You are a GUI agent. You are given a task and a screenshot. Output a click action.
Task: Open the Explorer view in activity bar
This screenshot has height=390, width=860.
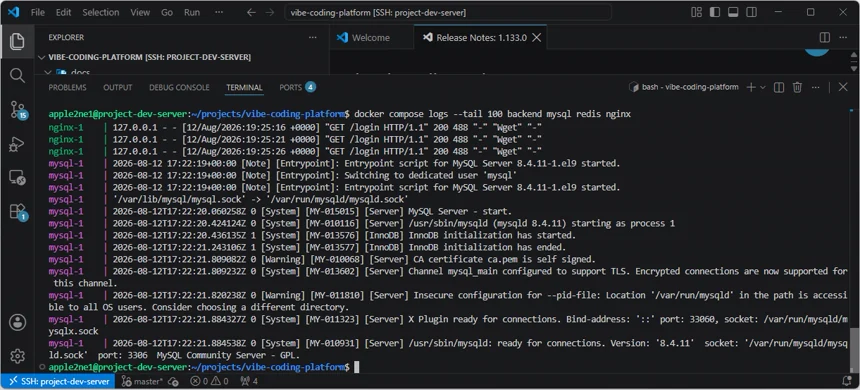tap(17, 41)
